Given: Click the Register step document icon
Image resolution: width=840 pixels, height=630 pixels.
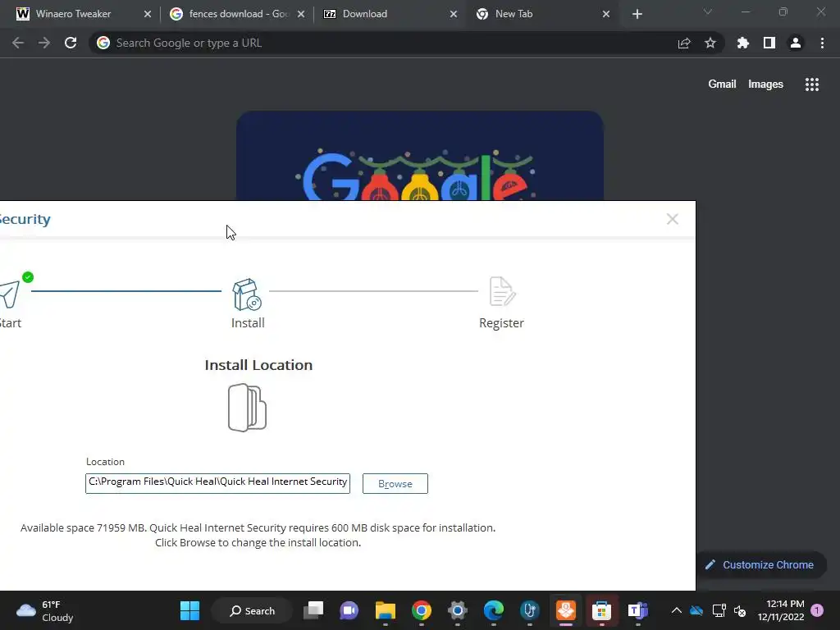Looking at the screenshot, I should pos(502,291).
